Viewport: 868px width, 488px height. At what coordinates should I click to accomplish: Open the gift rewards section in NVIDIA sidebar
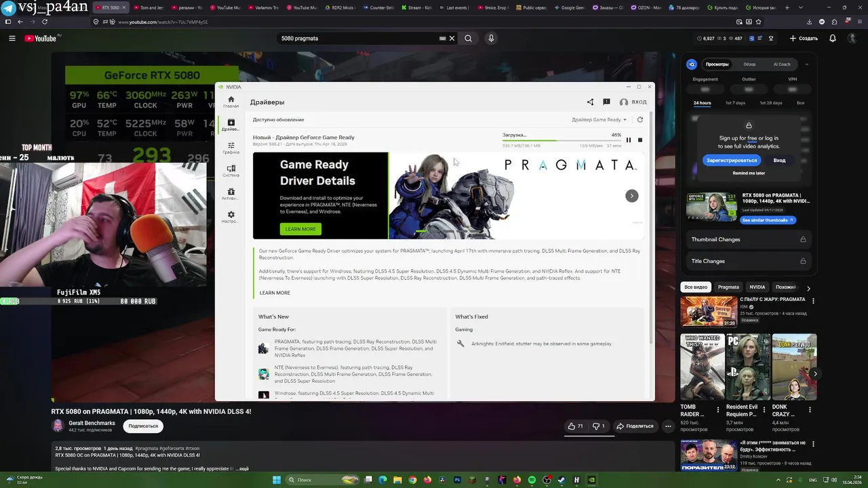[x=231, y=194]
